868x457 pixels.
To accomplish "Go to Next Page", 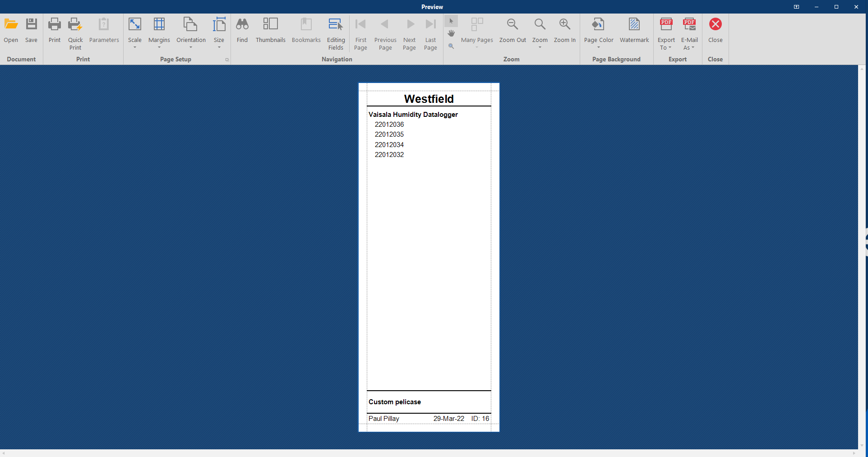I will pyautogui.click(x=410, y=24).
